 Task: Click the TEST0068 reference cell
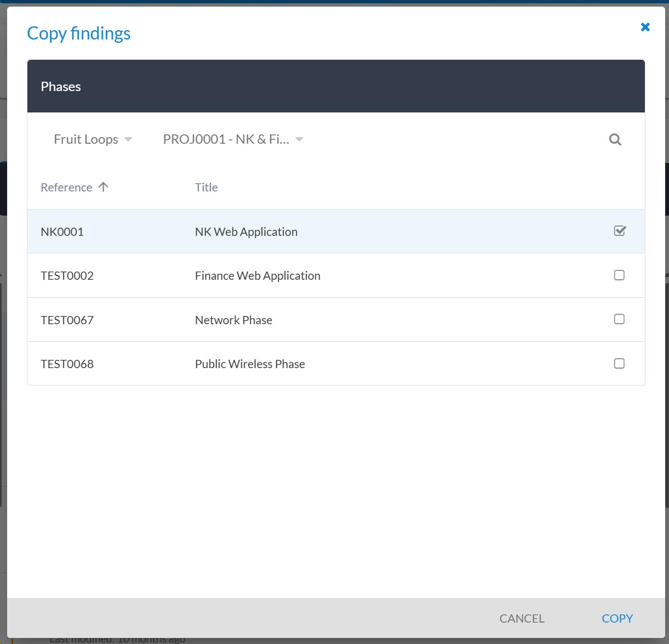pyautogui.click(x=67, y=364)
